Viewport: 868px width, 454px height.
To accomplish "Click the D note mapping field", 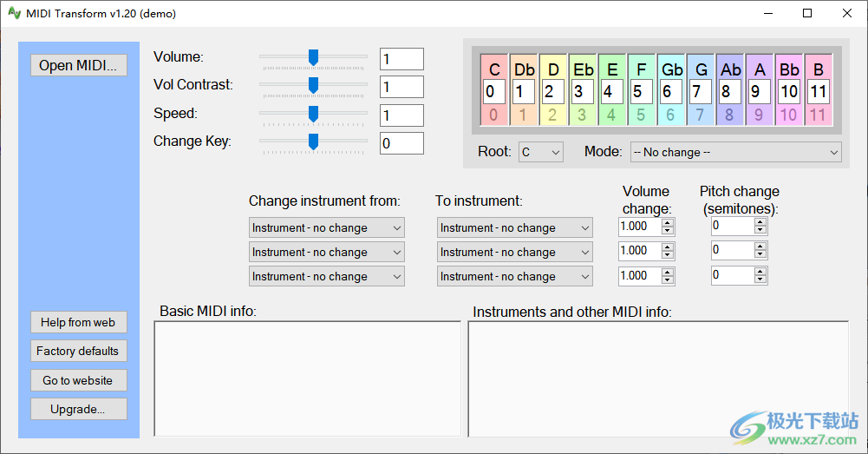I will (x=553, y=91).
